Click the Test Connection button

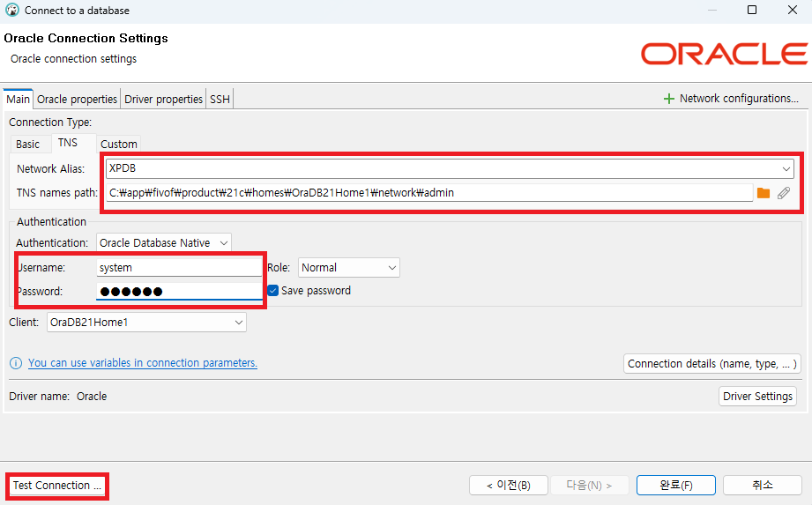coord(57,486)
